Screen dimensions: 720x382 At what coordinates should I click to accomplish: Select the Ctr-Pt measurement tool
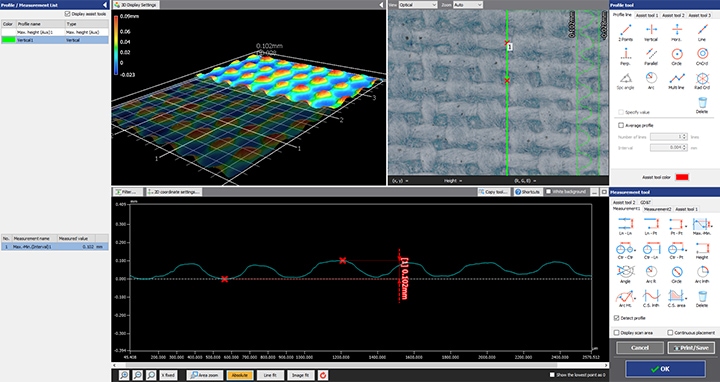676,251
